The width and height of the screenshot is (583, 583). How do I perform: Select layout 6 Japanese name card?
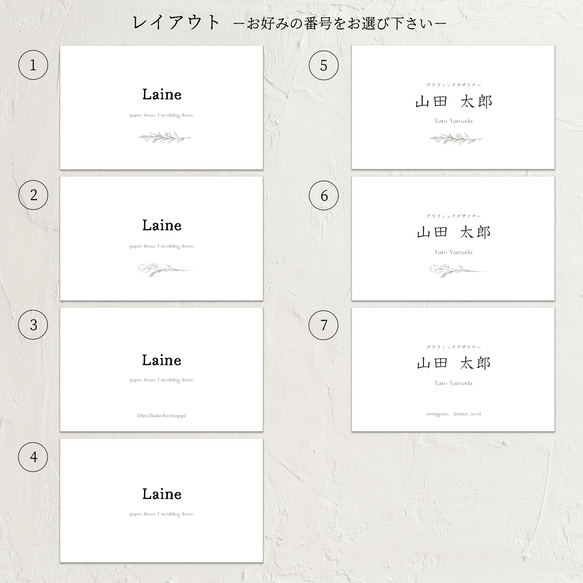click(453, 238)
